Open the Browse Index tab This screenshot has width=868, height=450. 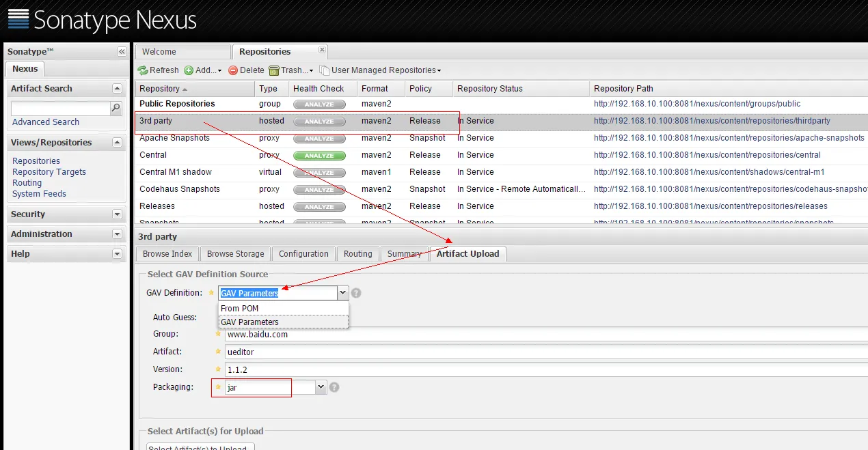point(167,254)
